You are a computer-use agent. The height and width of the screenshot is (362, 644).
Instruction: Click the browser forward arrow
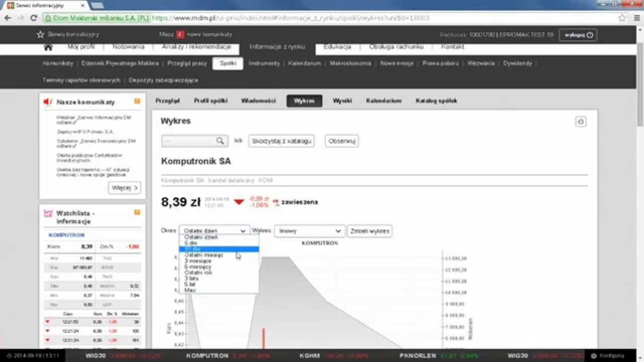pyautogui.click(x=21, y=18)
